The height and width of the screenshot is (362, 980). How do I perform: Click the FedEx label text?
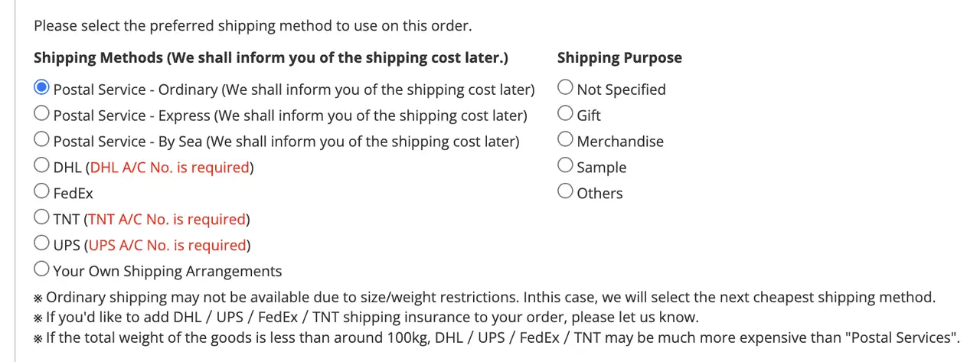[73, 194]
